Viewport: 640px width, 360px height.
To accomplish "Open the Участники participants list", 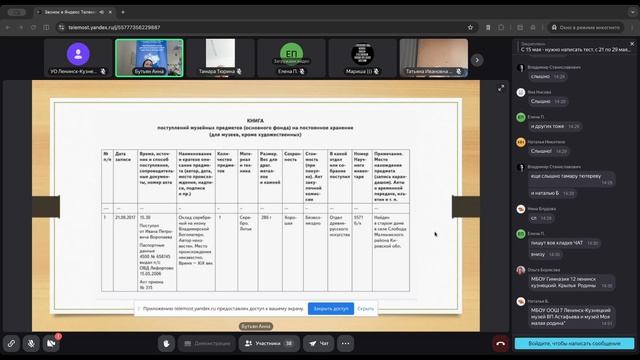I will pos(269,344).
